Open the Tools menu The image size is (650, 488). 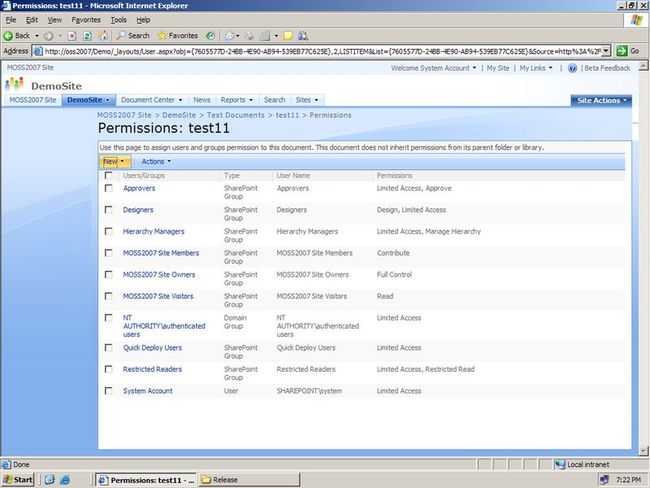click(x=118, y=20)
